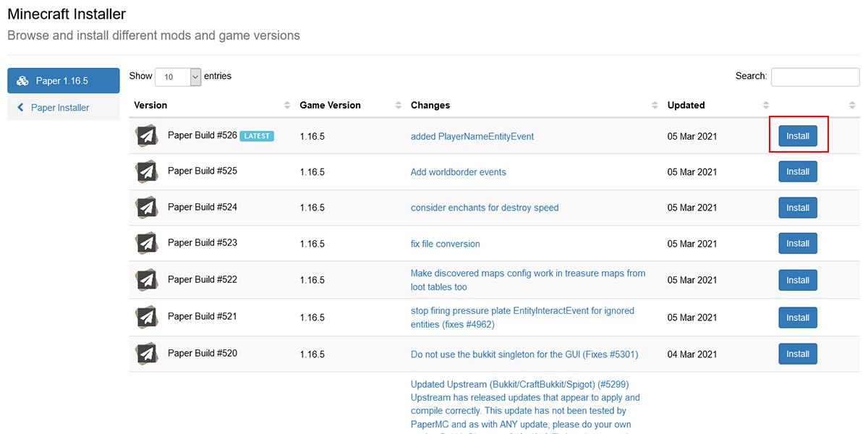
Task: Open 'stop firing pressure plate EntityInteractEvent' link
Action: tap(522, 318)
